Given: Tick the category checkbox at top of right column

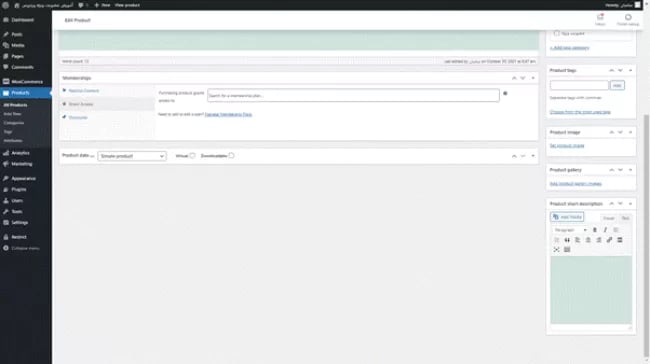Looking at the screenshot, I should [x=556, y=34].
